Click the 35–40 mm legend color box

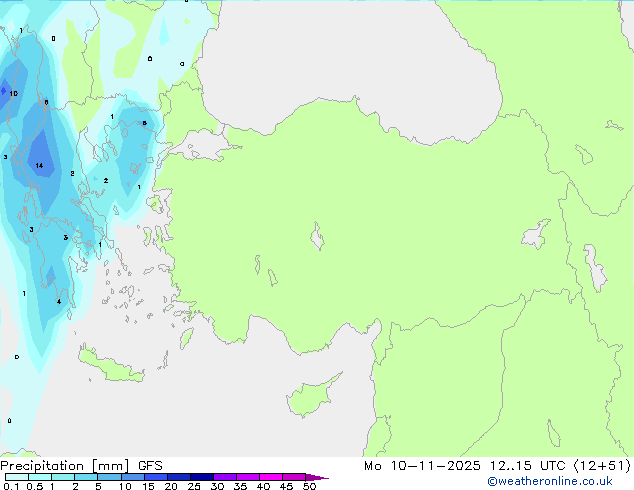click(x=248, y=477)
